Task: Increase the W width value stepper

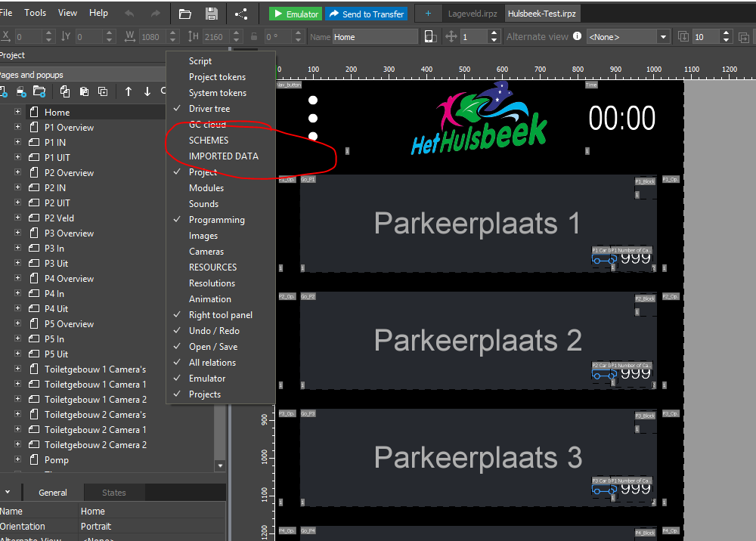Action: [172, 33]
